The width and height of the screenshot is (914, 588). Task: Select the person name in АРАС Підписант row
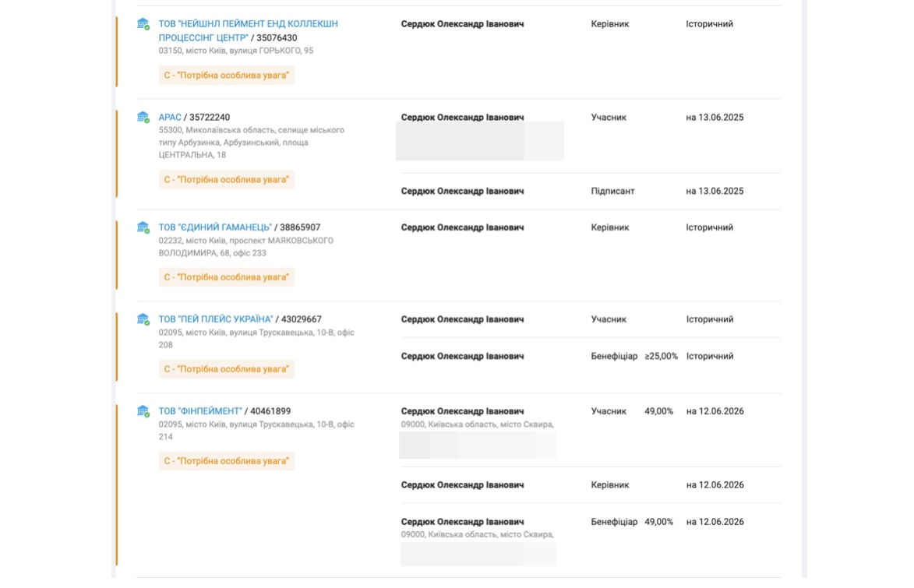click(462, 191)
